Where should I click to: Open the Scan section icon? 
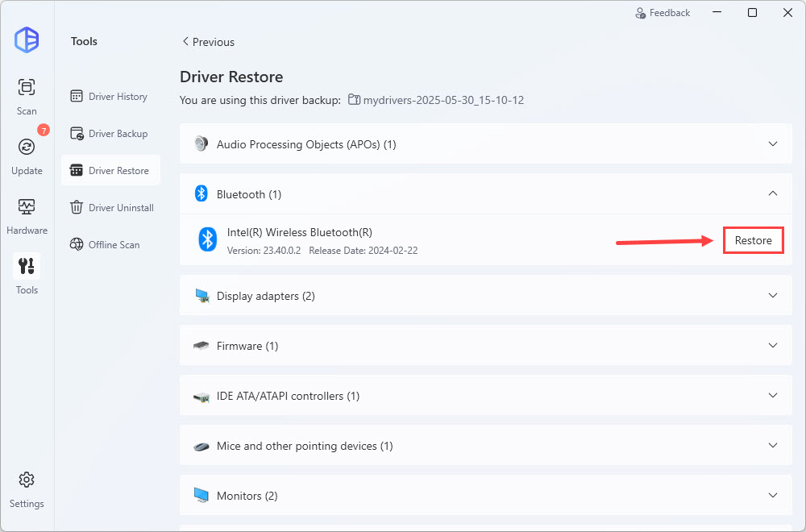(27, 88)
